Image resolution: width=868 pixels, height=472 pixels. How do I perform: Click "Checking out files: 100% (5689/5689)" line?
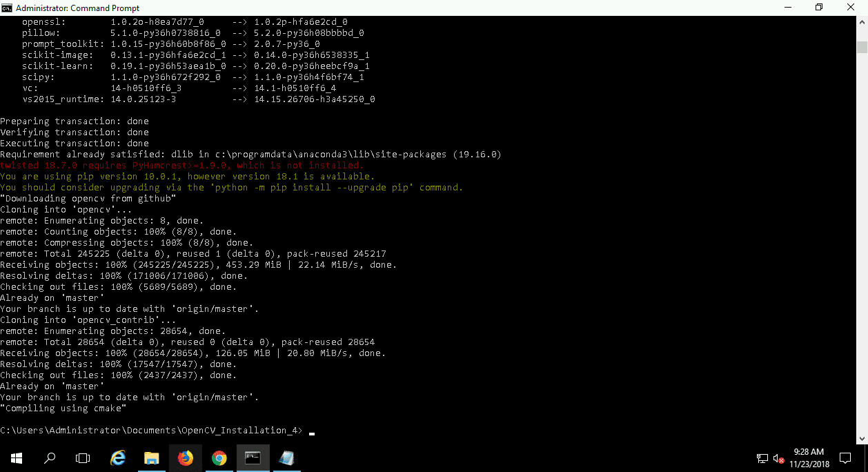pyautogui.click(x=119, y=287)
